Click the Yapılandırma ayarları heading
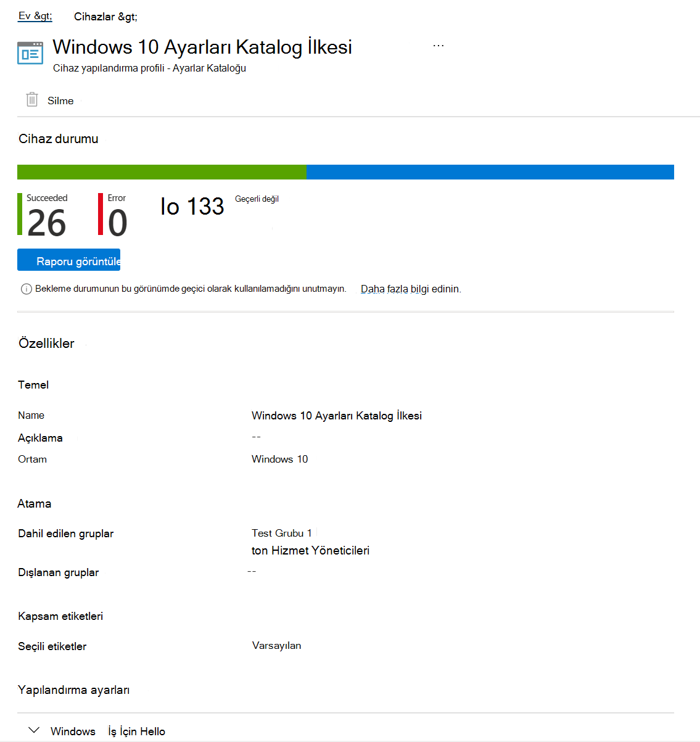 pyautogui.click(x=74, y=690)
